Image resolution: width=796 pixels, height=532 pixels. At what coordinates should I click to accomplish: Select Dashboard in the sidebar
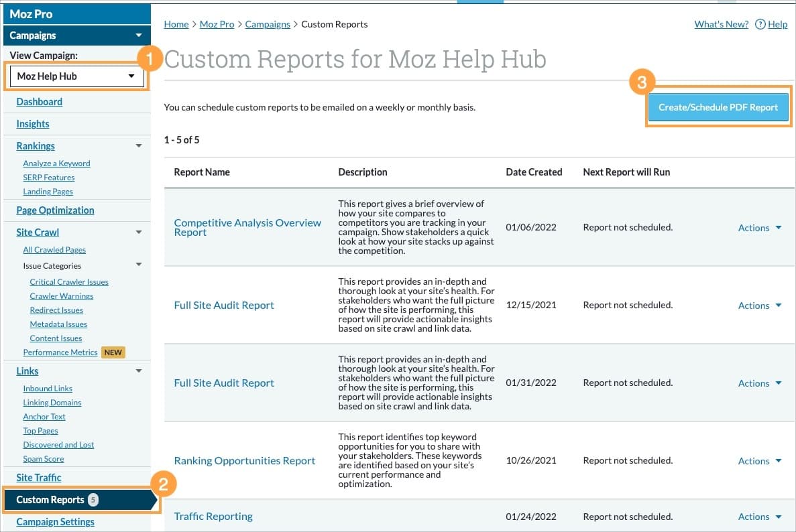pos(39,101)
